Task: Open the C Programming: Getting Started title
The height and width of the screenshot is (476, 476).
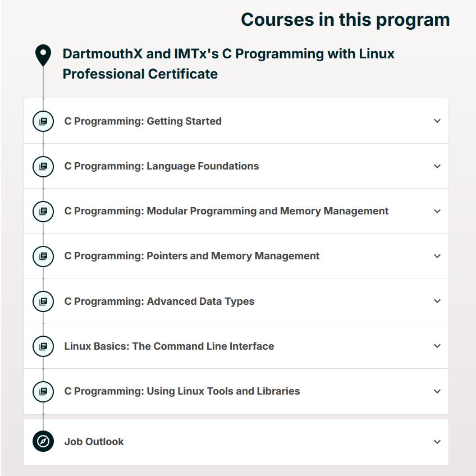Action: click(143, 121)
